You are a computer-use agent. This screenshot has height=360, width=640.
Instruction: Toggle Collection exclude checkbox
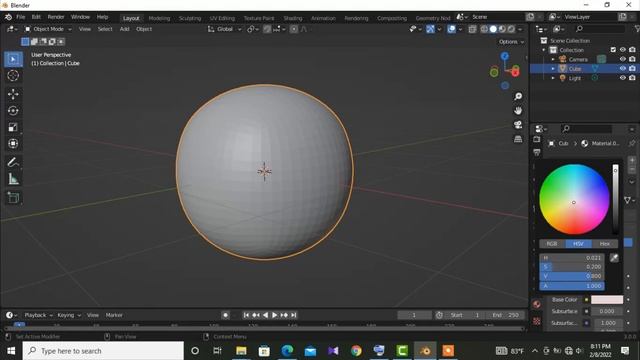[x=613, y=50]
